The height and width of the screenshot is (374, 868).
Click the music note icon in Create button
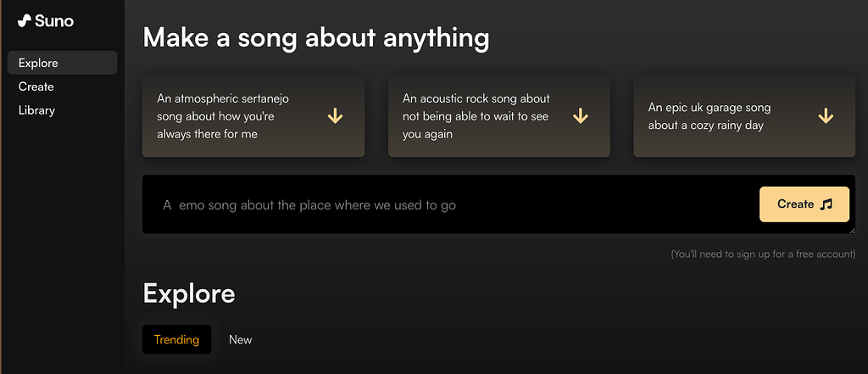click(x=827, y=204)
